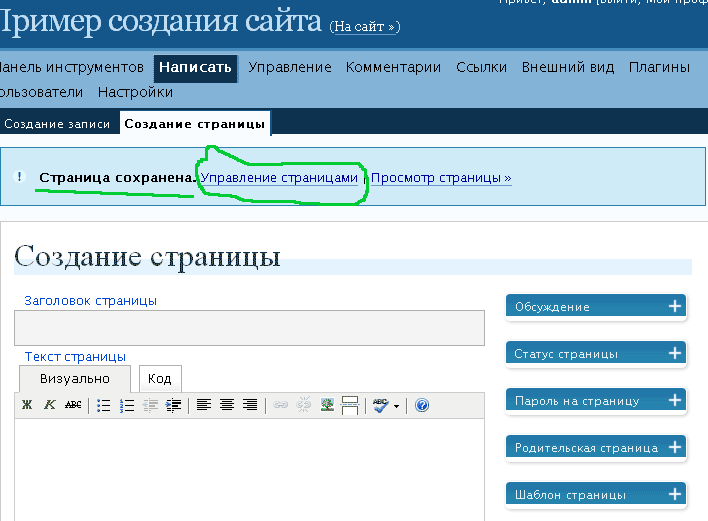Image resolution: width=708 pixels, height=521 pixels.
Task: Switch editor to Визуально tab
Action: click(75, 379)
